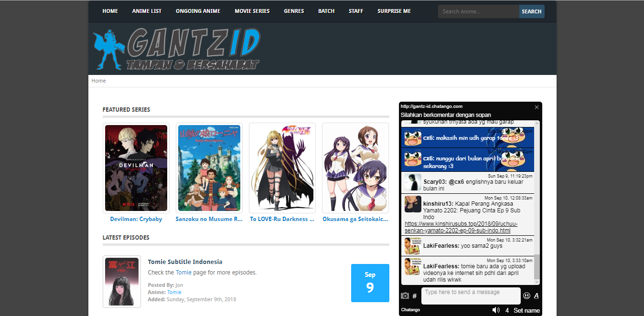The width and height of the screenshot is (644, 316).
Task: Open the Staff page from navigation
Action: [x=356, y=11]
